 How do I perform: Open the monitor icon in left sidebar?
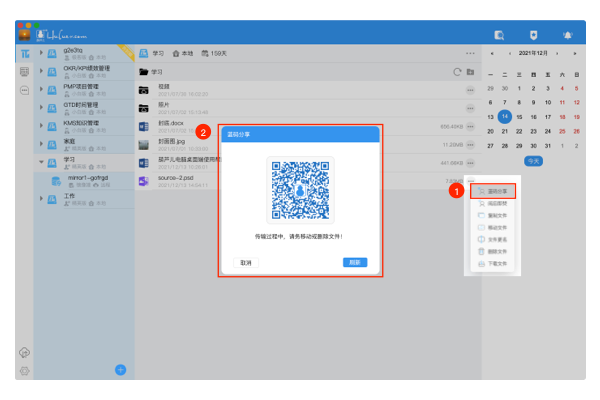[x=24, y=72]
